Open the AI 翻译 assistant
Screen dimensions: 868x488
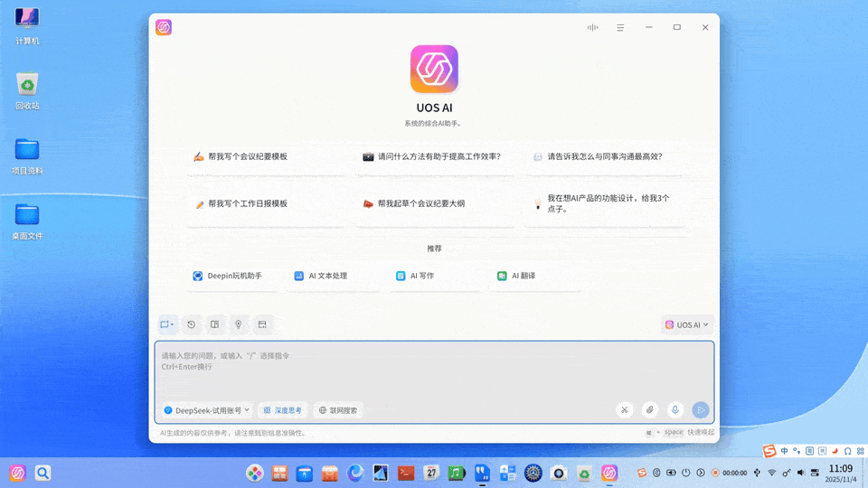(536, 276)
